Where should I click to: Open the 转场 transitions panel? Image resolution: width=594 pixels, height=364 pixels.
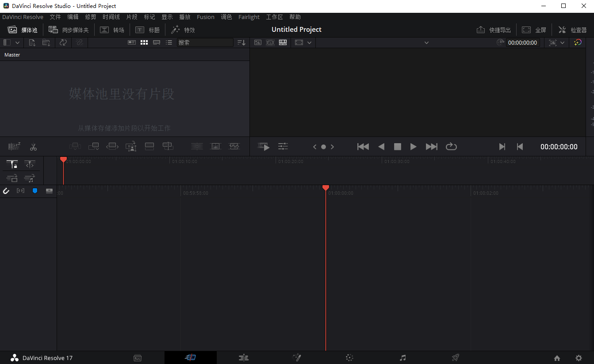point(112,30)
